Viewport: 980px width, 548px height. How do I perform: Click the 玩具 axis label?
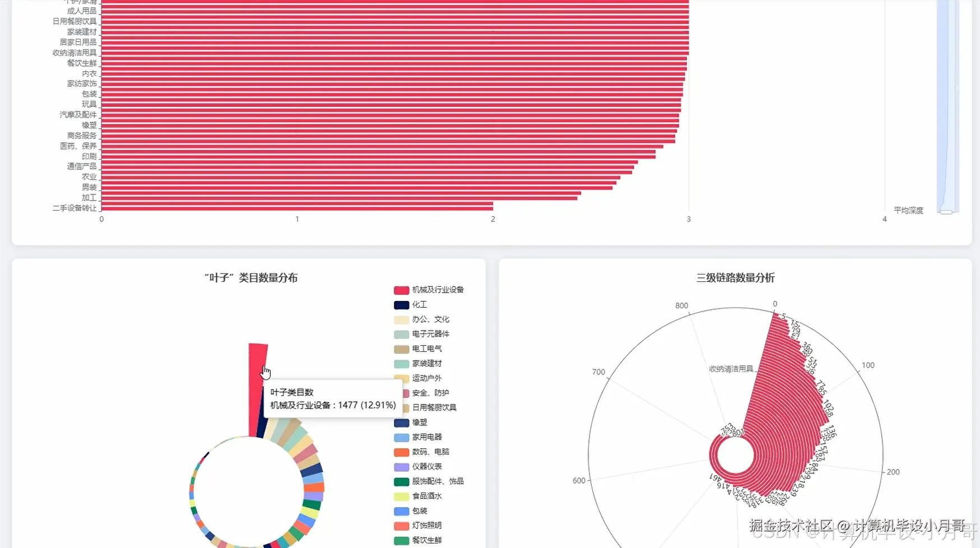point(89,104)
